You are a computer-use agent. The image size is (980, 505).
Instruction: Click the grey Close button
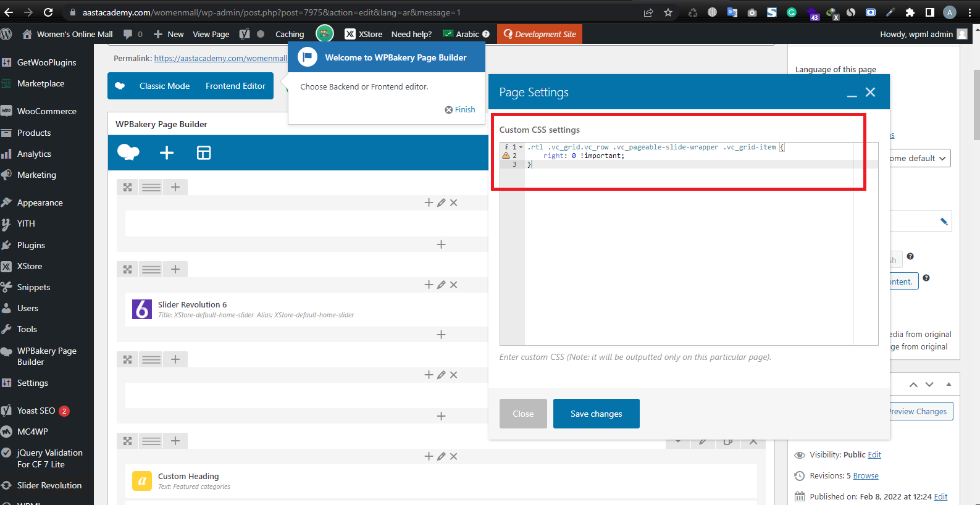coord(523,414)
